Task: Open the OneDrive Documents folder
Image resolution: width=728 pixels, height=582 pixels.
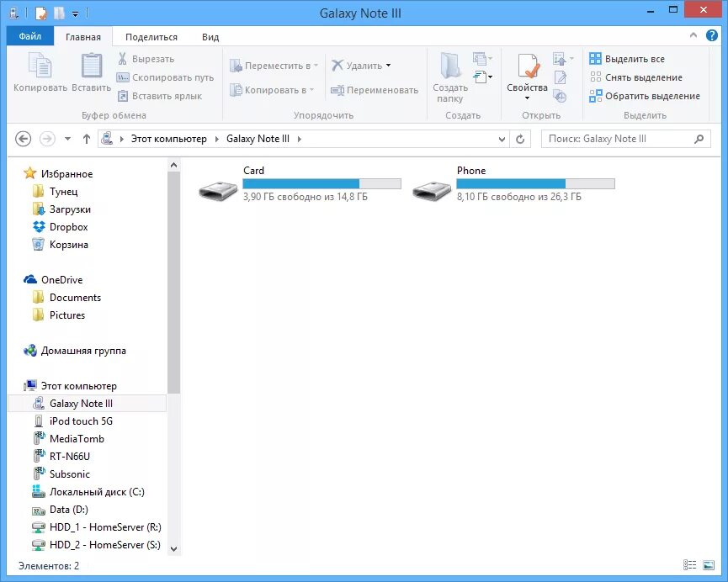Action: pyautogui.click(x=75, y=298)
